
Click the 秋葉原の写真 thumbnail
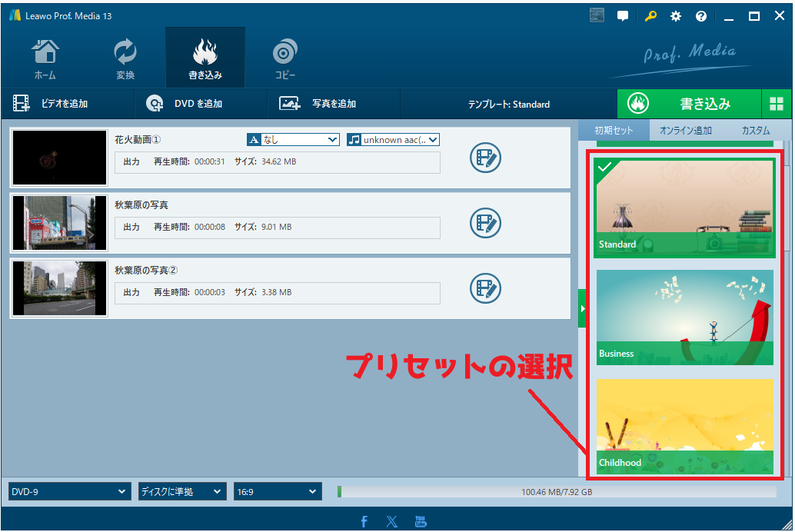pos(59,223)
